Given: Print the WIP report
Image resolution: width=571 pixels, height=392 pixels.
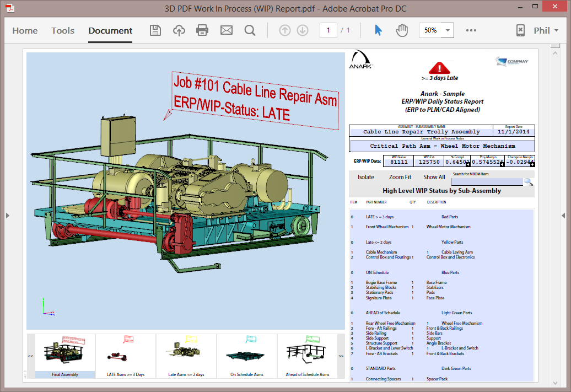Looking at the screenshot, I should pos(202,30).
